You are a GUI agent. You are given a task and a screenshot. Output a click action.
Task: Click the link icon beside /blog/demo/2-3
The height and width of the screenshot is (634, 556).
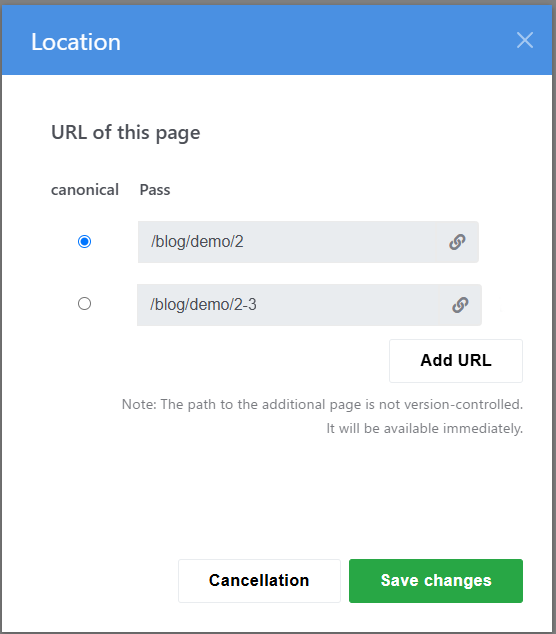point(460,305)
